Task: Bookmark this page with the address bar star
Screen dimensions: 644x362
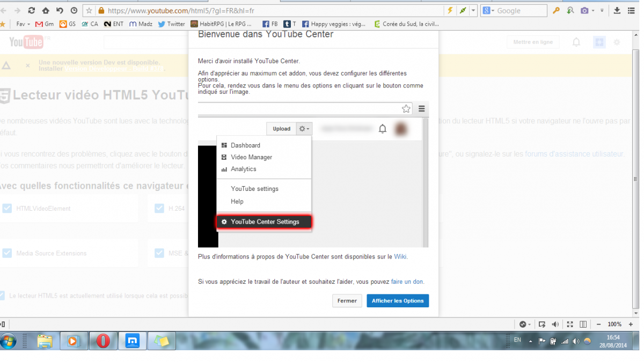Action: point(89,11)
